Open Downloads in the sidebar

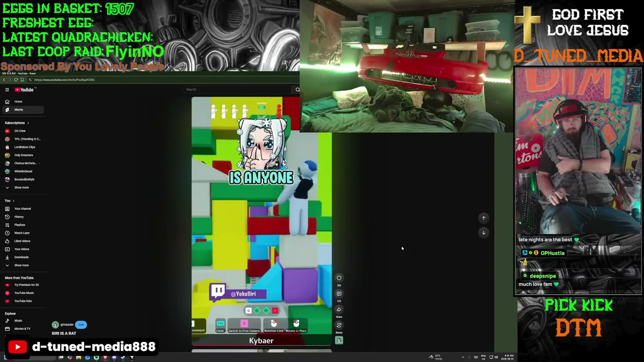coord(22,257)
